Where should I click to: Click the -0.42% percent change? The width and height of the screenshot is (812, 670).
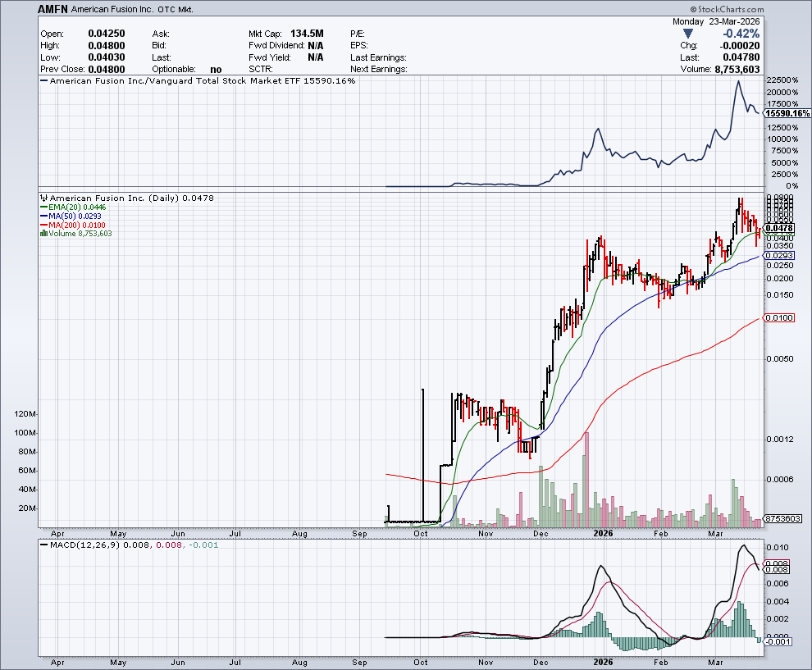[741, 34]
